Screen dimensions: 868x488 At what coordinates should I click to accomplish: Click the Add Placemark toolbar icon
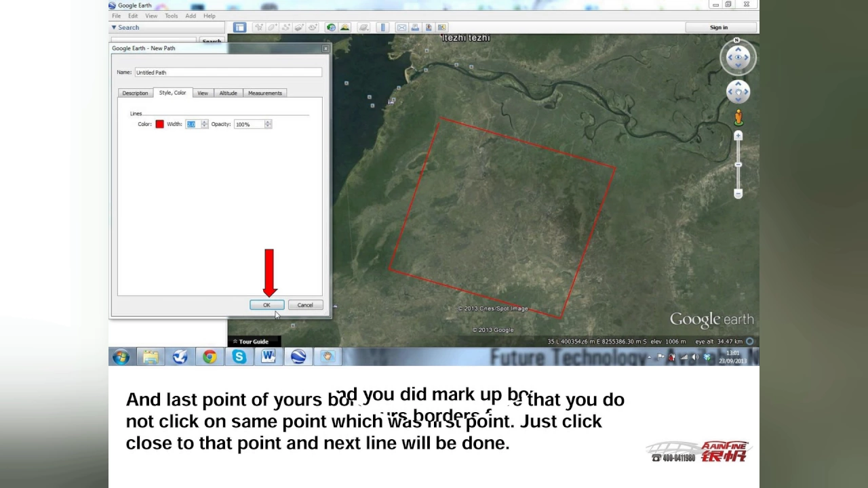pyautogui.click(x=258, y=27)
